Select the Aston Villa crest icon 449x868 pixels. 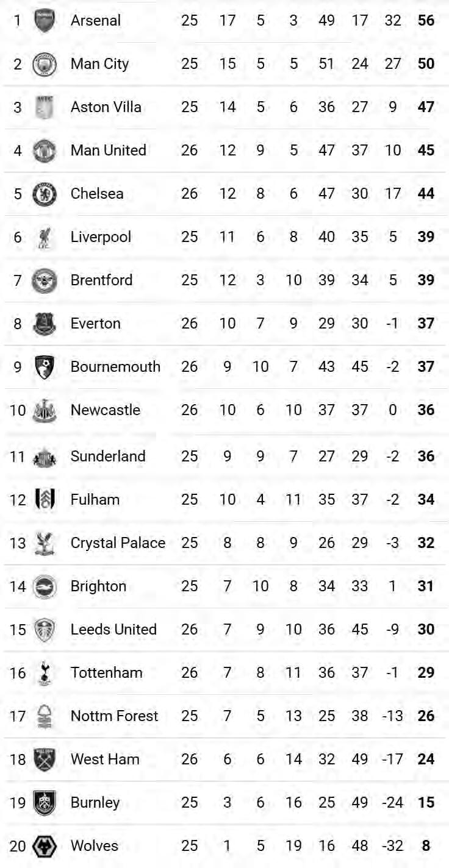pyautogui.click(x=45, y=107)
